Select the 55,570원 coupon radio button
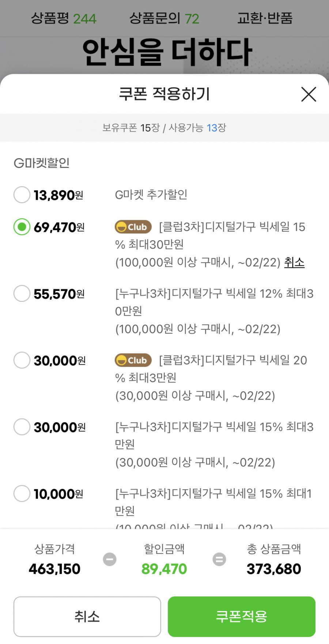 tap(22, 293)
